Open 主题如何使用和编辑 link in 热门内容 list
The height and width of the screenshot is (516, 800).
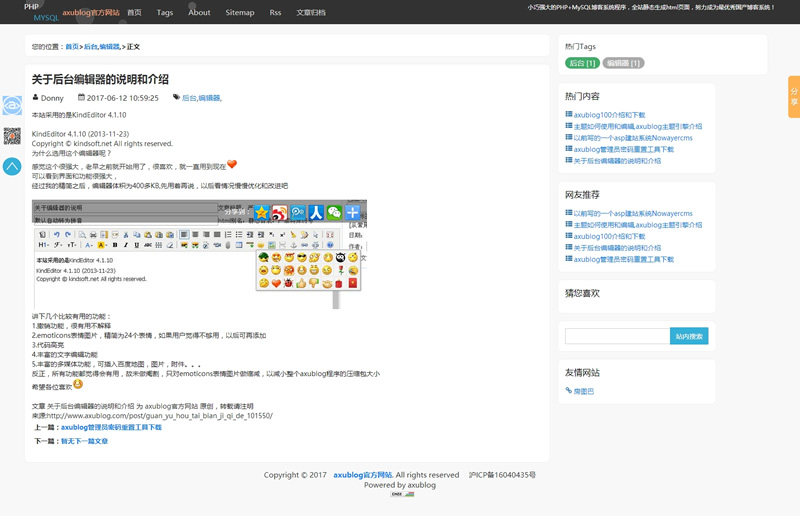click(638, 126)
